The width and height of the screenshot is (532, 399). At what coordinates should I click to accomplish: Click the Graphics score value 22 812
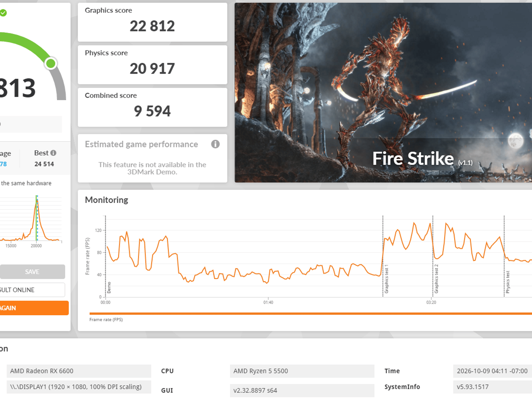point(152,26)
